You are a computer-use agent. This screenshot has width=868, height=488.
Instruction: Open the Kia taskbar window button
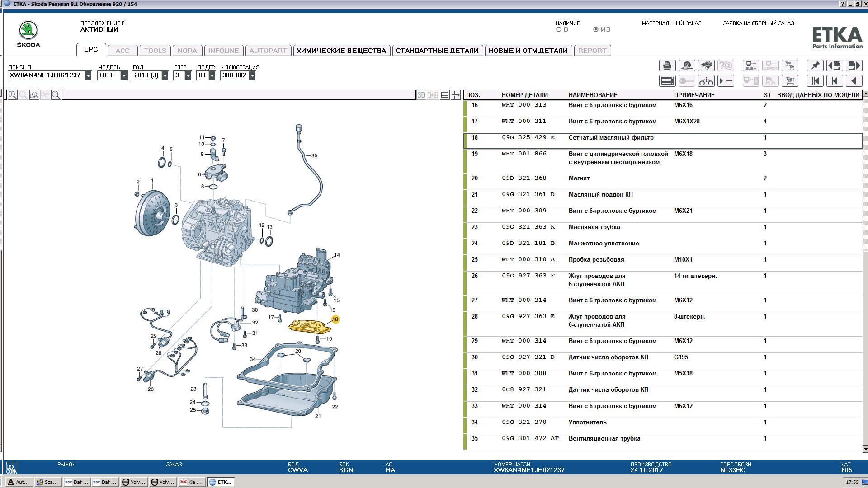(x=191, y=482)
